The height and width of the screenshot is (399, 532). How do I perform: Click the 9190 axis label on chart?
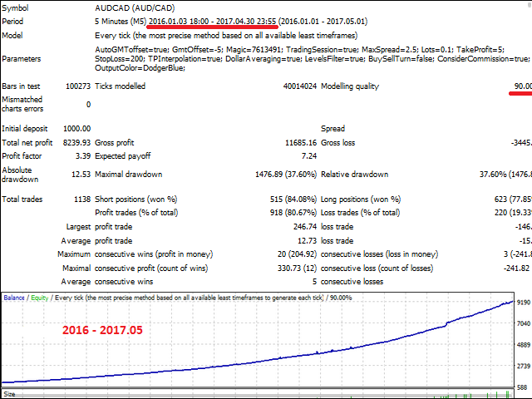point(524,302)
